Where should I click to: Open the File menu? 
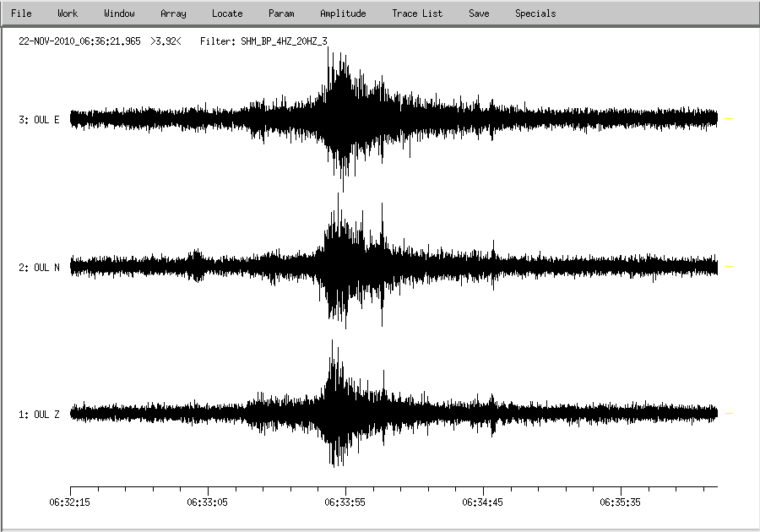21,14
